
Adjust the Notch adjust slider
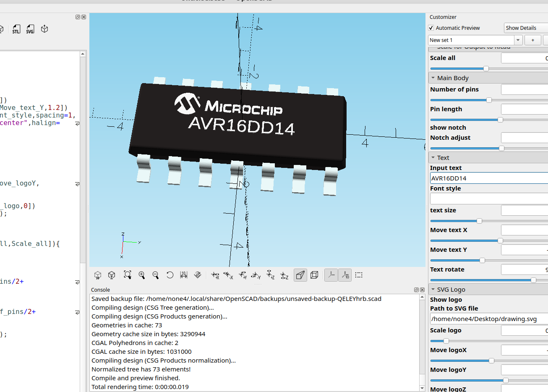click(501, 148)
